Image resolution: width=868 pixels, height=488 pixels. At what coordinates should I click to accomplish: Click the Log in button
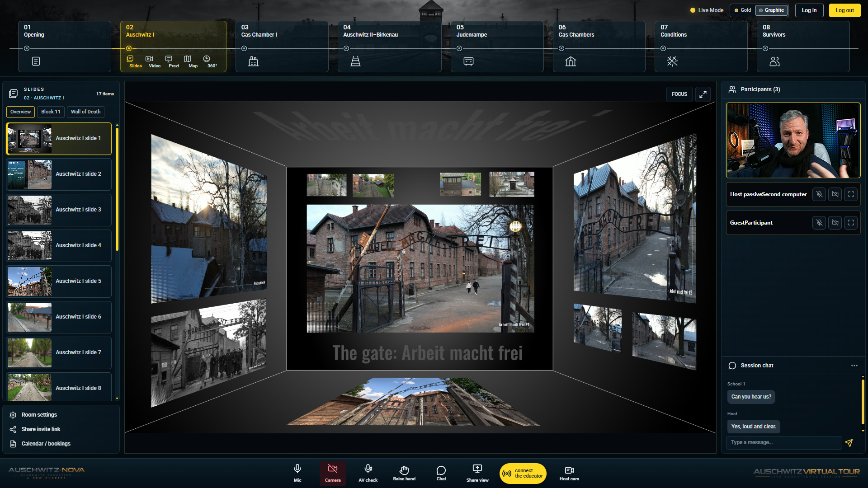tap(809, 10)
